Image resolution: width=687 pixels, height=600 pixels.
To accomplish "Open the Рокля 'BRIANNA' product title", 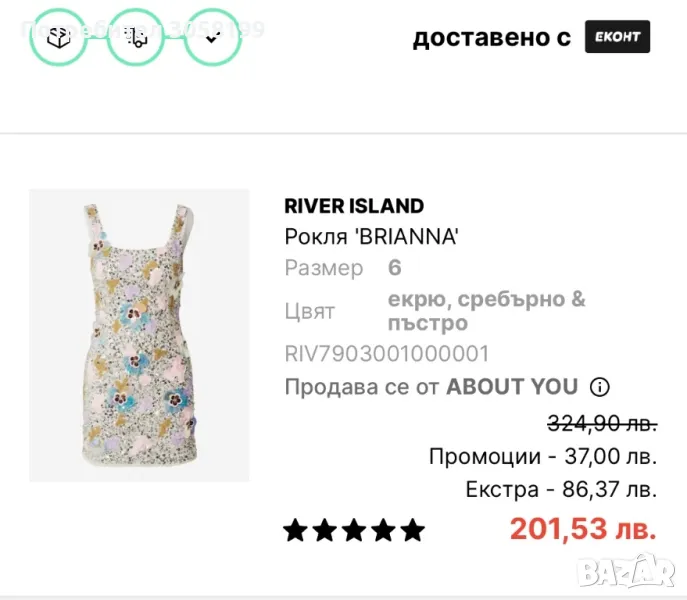I will (371, 237).
